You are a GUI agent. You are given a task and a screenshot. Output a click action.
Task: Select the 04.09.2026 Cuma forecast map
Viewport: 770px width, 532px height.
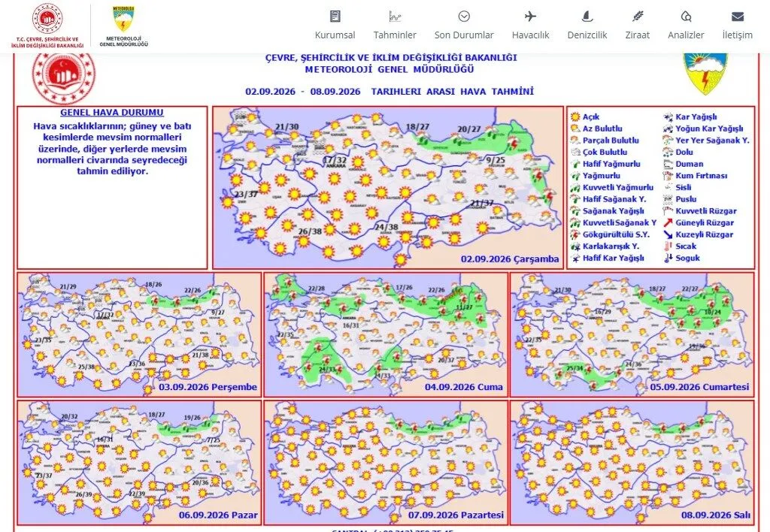[x=386, y=334]
